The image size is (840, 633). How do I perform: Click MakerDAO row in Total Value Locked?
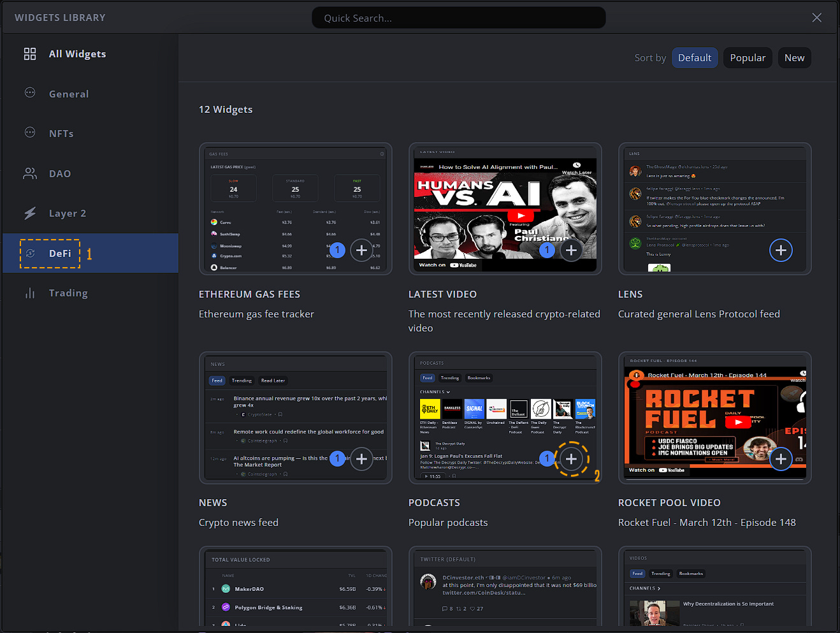pyautogui.click(x=297, y=589)
